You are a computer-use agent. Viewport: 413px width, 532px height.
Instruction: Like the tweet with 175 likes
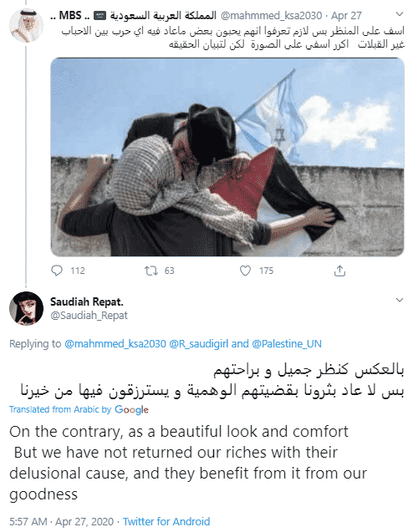(x=245, y=271)
